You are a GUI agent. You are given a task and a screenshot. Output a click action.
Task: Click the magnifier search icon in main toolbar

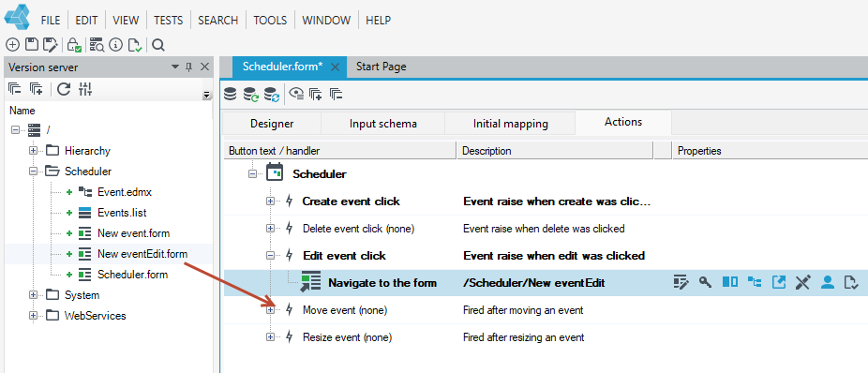[x=158, y=45]
